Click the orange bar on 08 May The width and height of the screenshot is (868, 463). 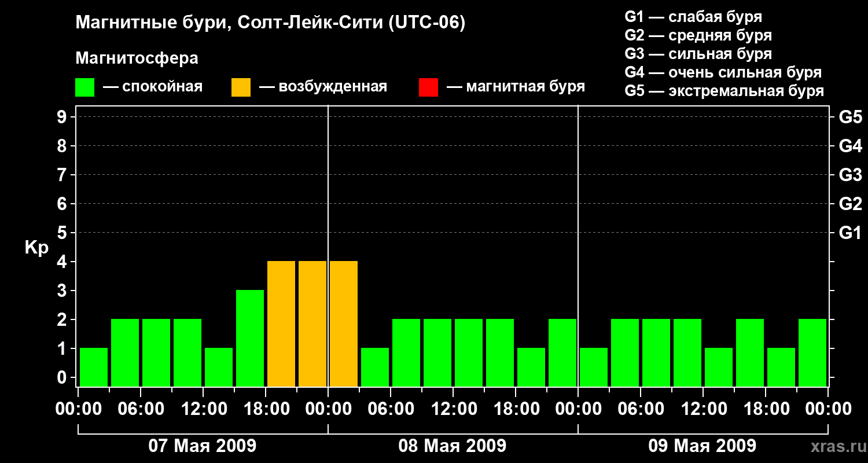point(344,324)
